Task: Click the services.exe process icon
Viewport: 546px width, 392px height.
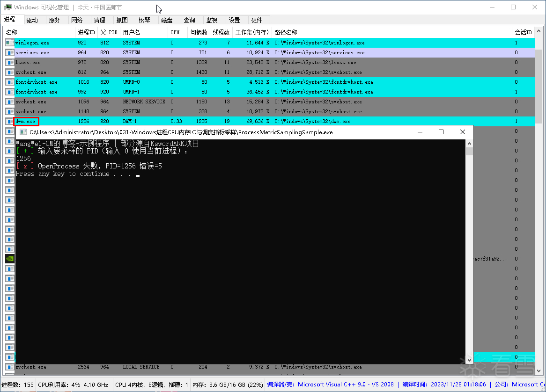Action: [9, 52]
